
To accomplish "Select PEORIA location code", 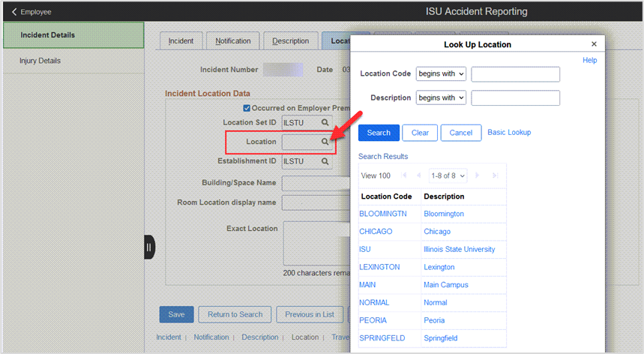I will [373, 320].
